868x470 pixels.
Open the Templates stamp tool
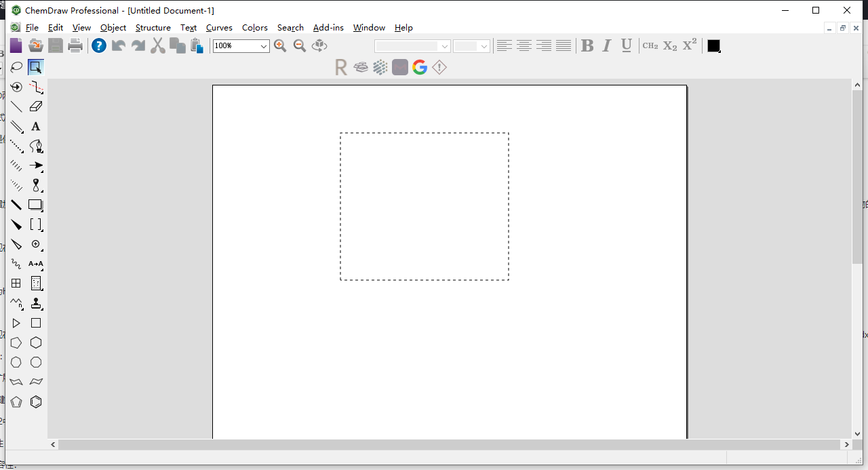pos(36,303)
